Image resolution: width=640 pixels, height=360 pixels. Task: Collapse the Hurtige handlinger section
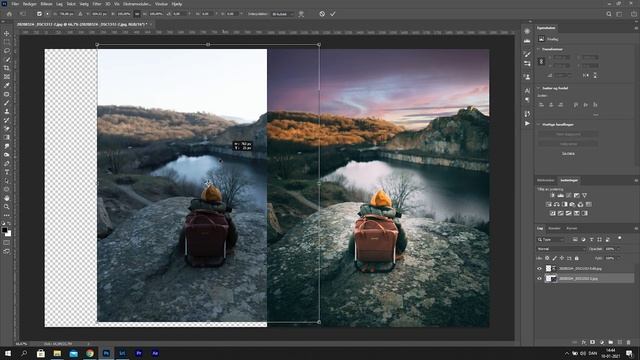pos(538,124)
